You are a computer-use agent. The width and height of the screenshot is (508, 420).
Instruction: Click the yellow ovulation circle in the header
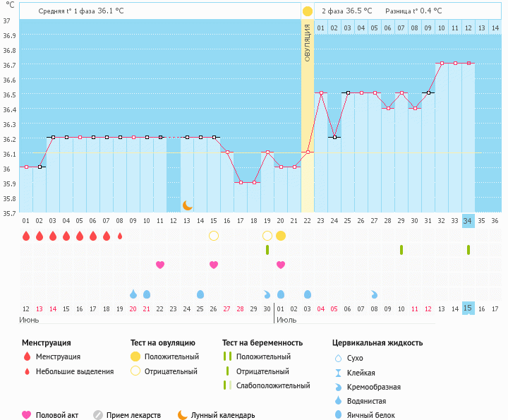point(308,11)
